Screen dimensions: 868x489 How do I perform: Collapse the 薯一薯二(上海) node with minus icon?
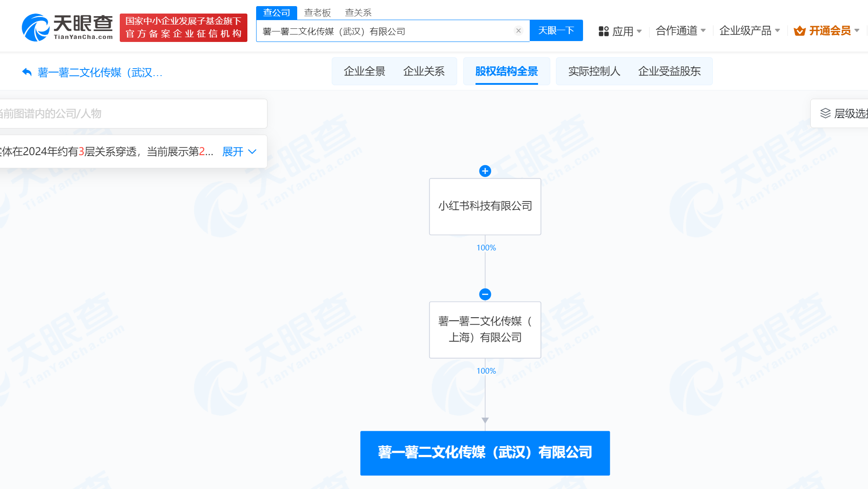pos(485,294)
